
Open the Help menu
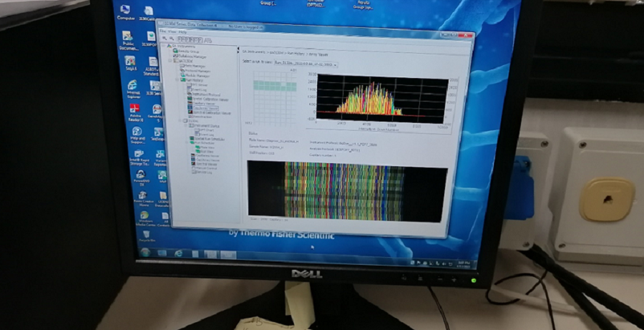(182, 32)
